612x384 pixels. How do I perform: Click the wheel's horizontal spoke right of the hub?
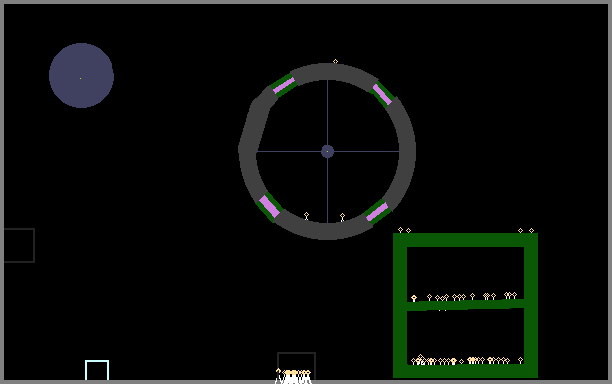tap(366, 151)
